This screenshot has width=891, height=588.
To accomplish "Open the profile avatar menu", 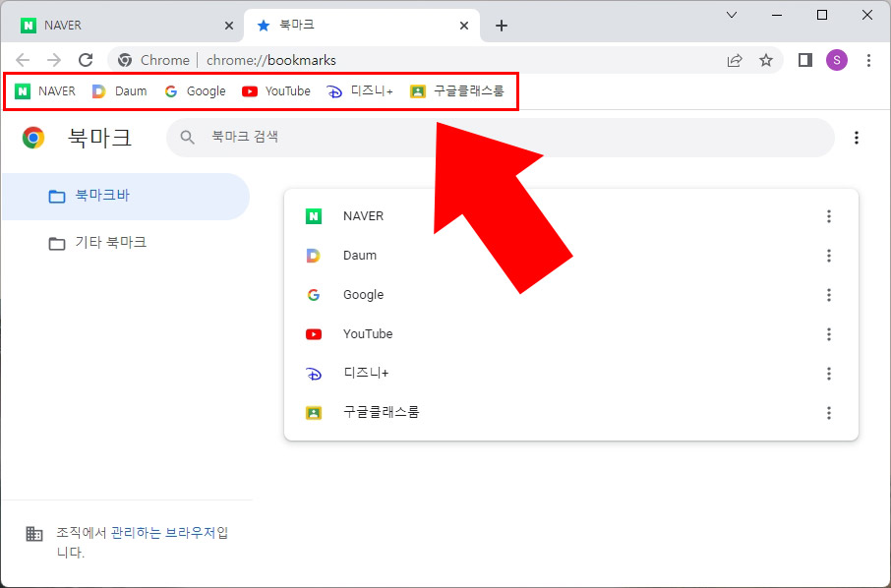I will [836, 60].
